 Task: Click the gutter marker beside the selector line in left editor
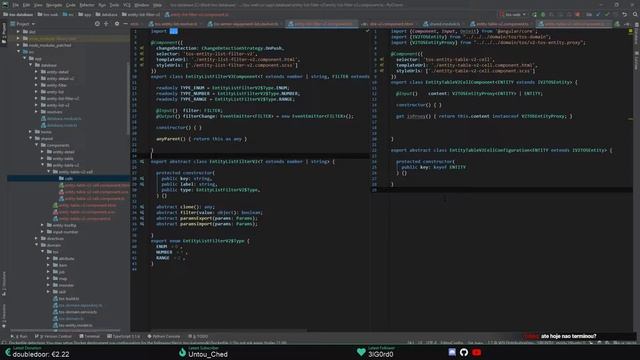(142, 54)
